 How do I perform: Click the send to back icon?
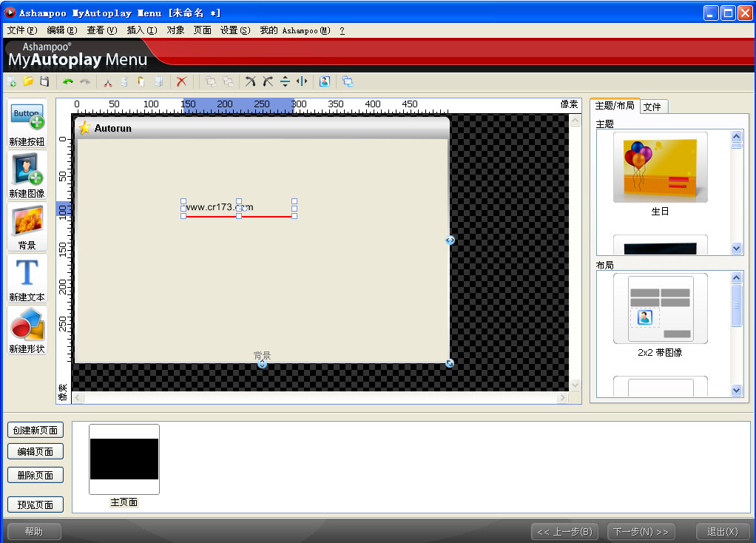pyautogui.click(x=228, y=81)
